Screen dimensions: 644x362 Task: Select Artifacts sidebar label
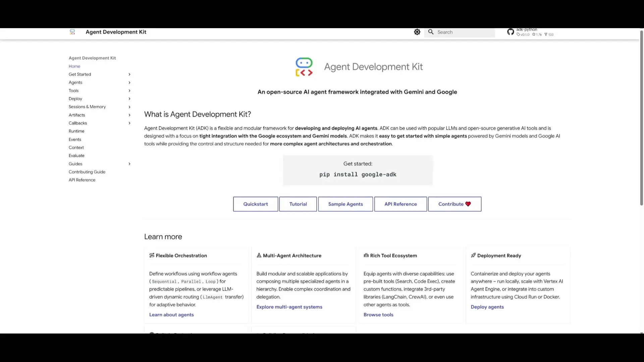pyautogui.click(x=77, y=115)
